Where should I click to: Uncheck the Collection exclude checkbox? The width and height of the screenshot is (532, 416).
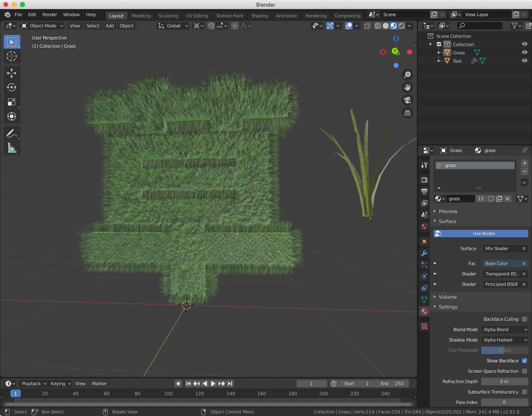(439, 44)
